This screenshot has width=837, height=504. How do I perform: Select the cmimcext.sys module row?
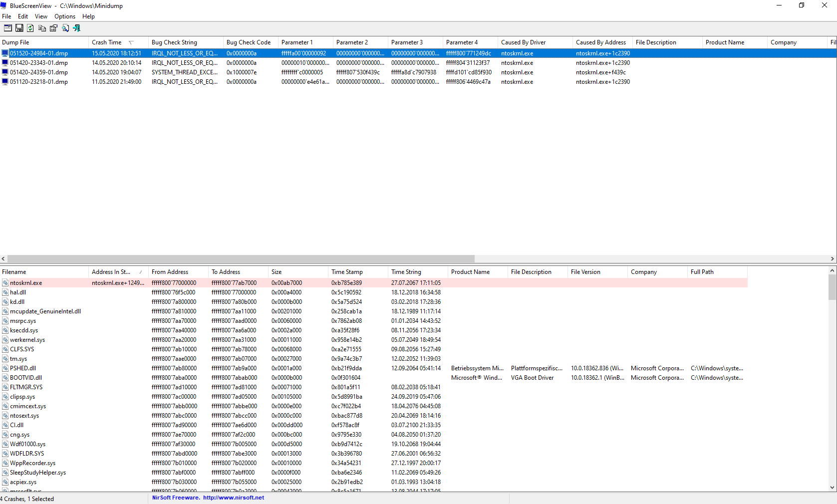pyautogui.click(x=374, y=406)
